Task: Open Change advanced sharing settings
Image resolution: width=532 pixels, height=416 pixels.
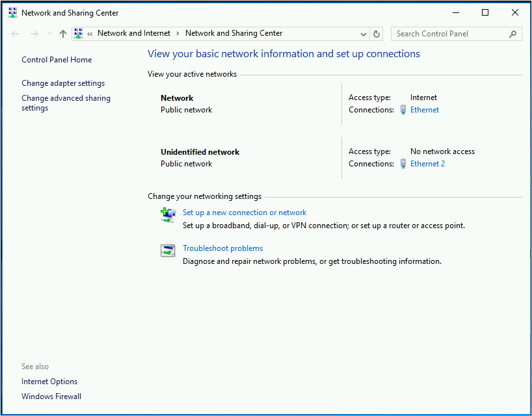Action: (x=66, y=103)
